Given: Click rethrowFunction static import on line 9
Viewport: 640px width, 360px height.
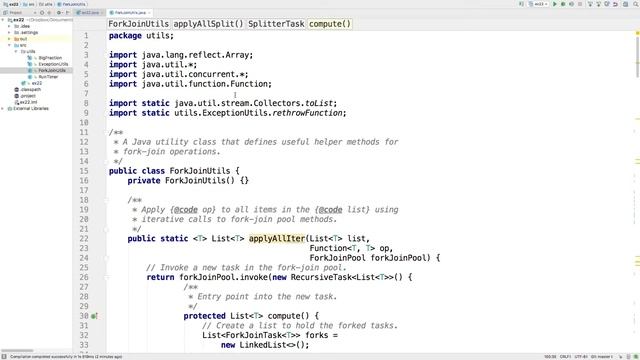Looking at the screenshot, I should (307, 113).
